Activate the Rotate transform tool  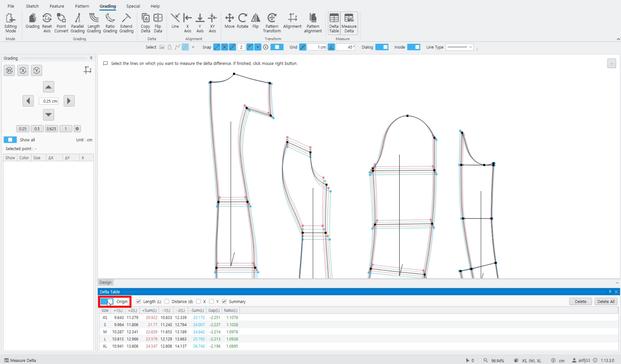[x=243, y=21]
